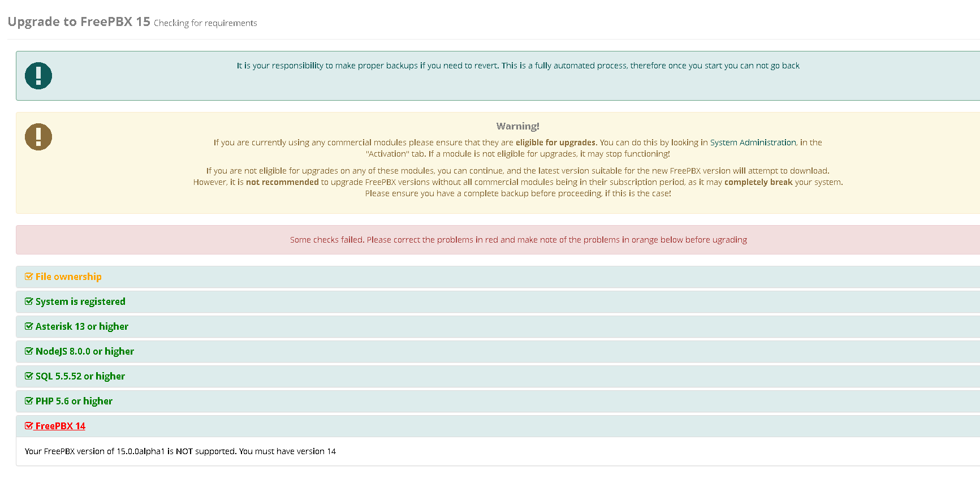Click the red 'Some checks failed' alert banner

point(518,240)
